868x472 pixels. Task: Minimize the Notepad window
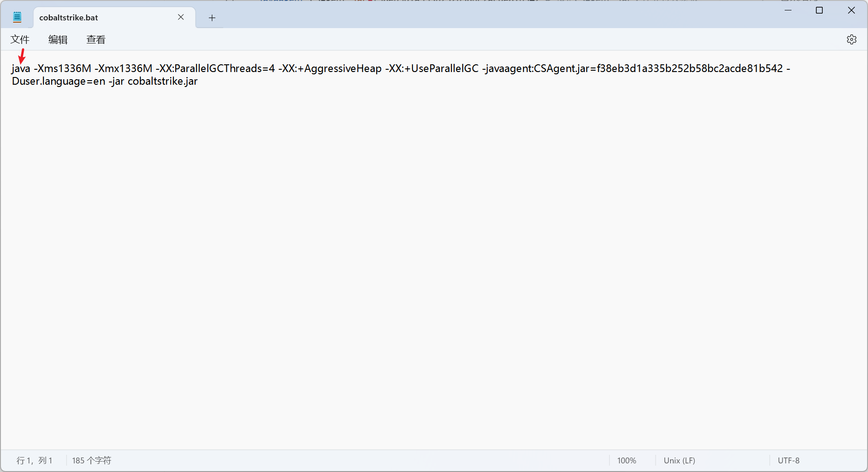pos(788,10)
